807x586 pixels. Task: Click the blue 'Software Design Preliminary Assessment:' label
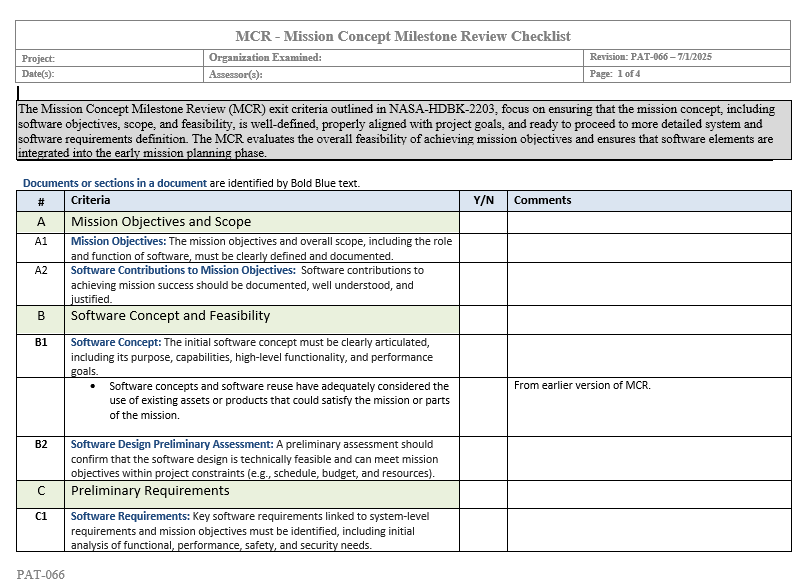click(172, 444)
